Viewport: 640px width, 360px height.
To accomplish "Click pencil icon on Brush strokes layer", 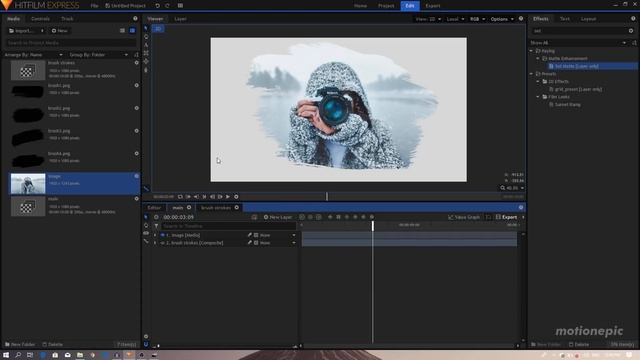I will [249, 242].
